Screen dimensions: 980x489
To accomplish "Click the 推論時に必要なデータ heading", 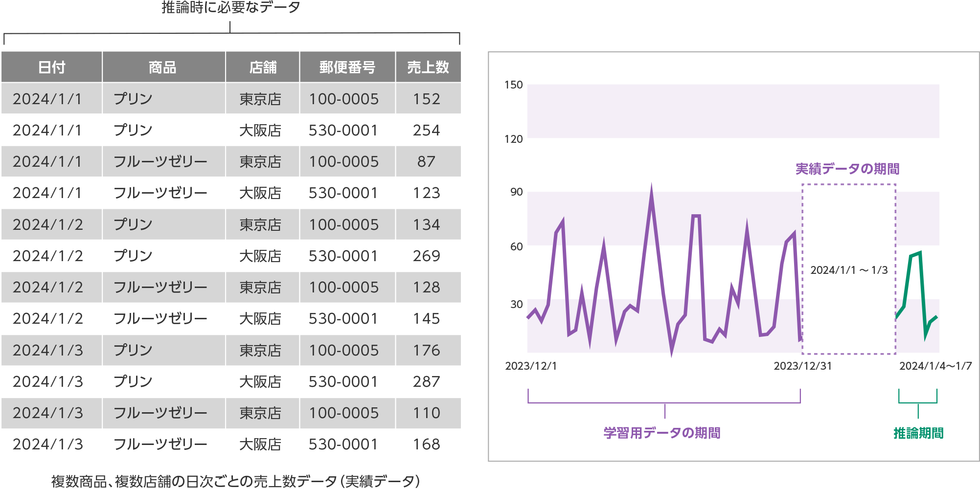I will coord(230,7).
